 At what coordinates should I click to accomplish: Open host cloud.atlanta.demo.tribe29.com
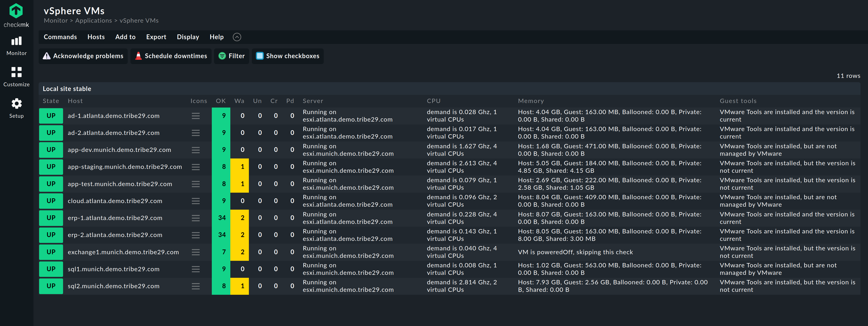(115, 201)
